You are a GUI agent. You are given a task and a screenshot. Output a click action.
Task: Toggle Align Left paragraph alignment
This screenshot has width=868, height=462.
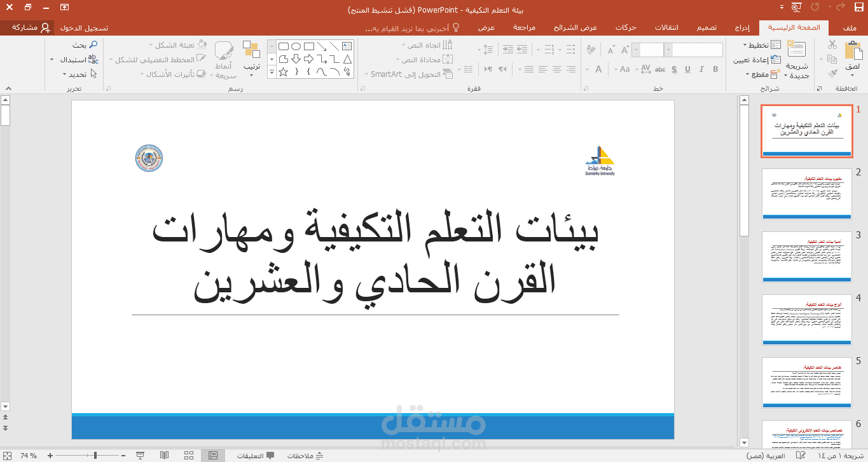tap(543, 69)
